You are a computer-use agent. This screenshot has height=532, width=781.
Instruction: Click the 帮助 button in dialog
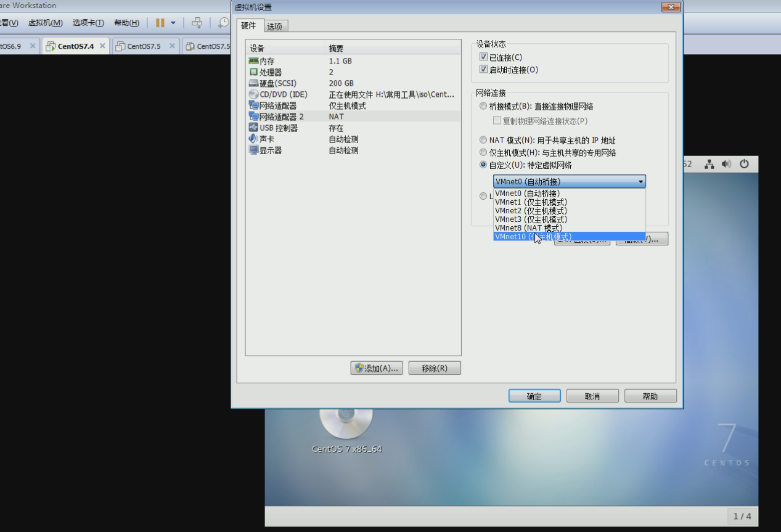click(650, 396)
